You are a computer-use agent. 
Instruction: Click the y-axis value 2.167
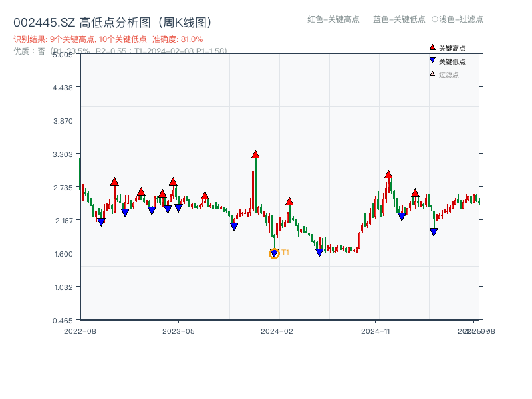click(x=64, y=221)
